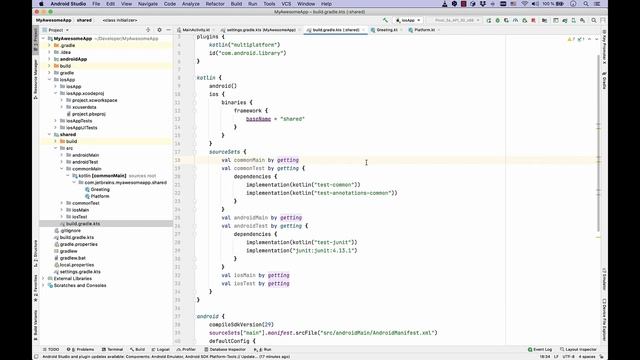Click the 'shared' breadcrumb in the navigation bar
640x360 pixels.
click(x=84, y=20)
